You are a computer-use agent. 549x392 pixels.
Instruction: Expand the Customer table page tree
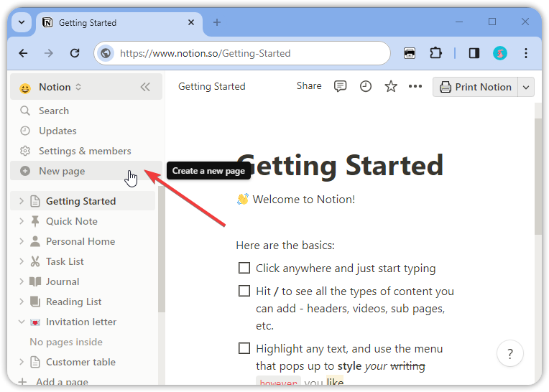22,362
